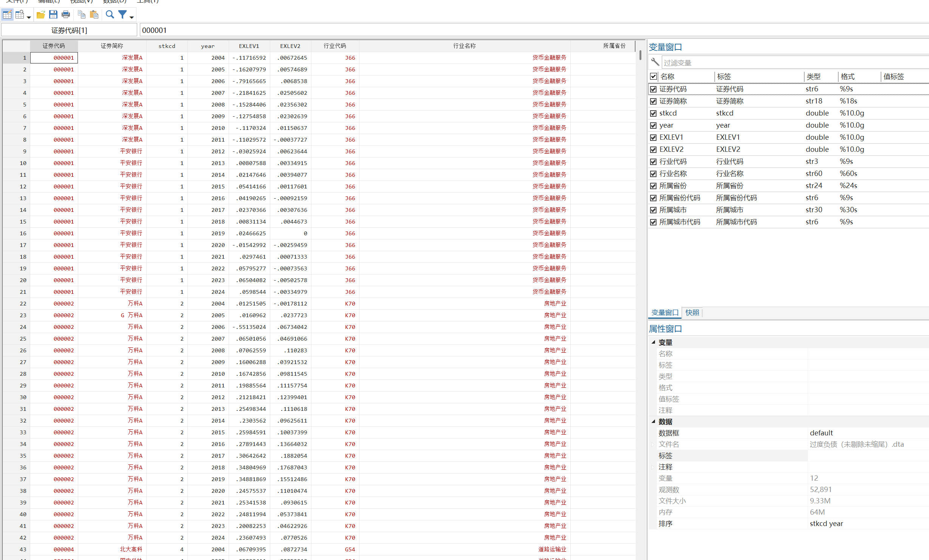Click the paste clipboard icon
Screen dimensions: 929x560
94,15
